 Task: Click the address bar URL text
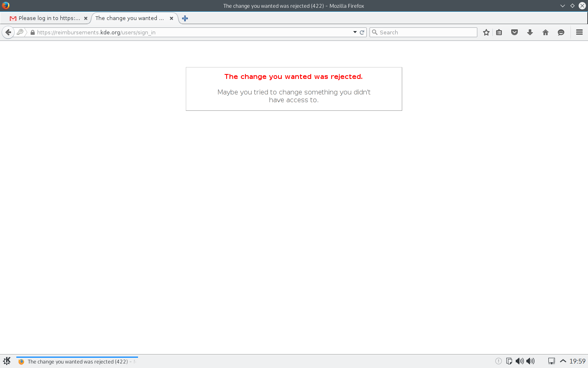coord(96,32)
